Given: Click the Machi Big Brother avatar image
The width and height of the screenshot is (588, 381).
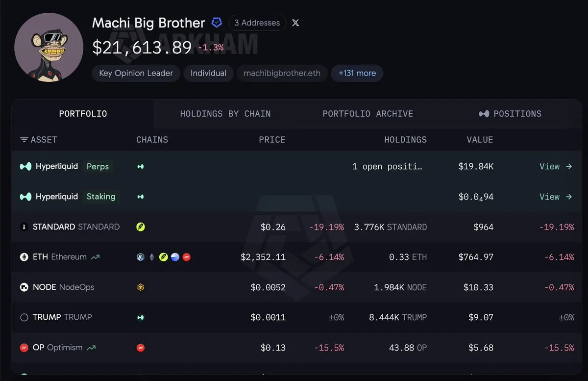Looking at the screenshot, I should point(49,47).
